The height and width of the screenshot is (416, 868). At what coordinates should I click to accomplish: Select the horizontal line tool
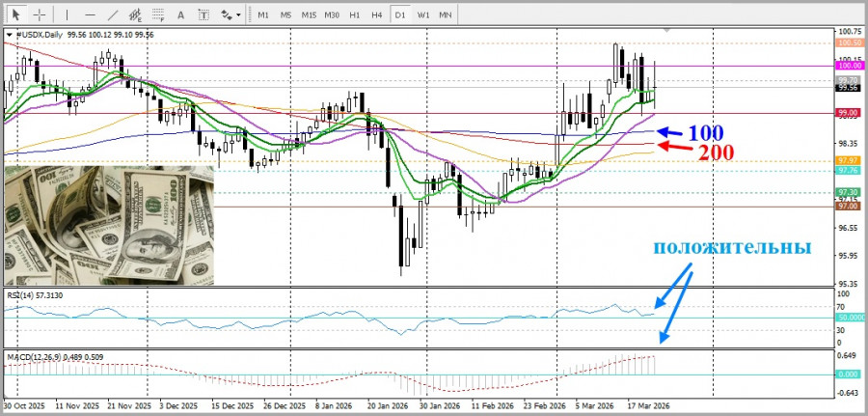88,14
